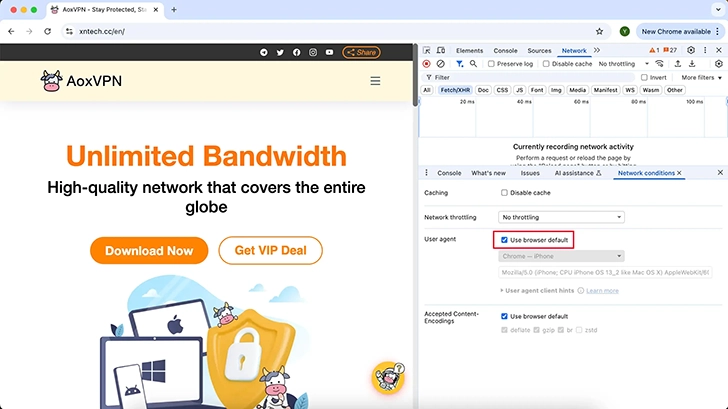Click the orange Share button
Image resolution: width=728 pixels, height=409 pixels.
pos(361,52)
